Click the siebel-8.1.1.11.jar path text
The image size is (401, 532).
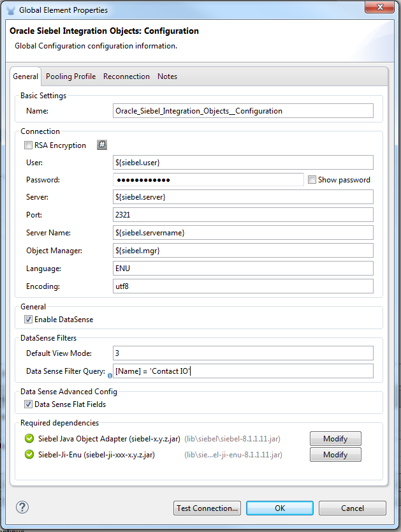click(x=232, y=439)
